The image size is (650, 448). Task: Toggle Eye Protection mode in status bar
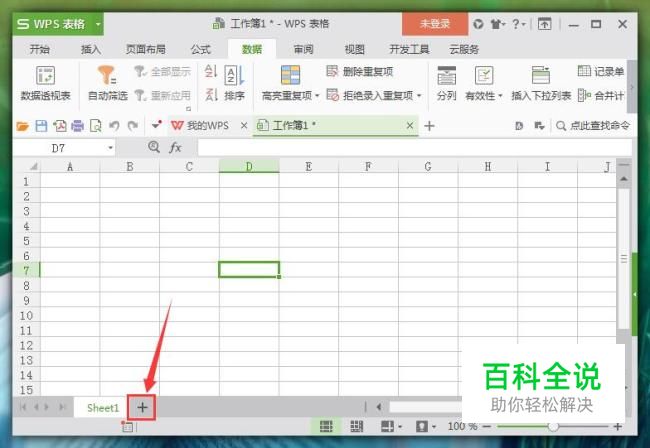[422, 426]
